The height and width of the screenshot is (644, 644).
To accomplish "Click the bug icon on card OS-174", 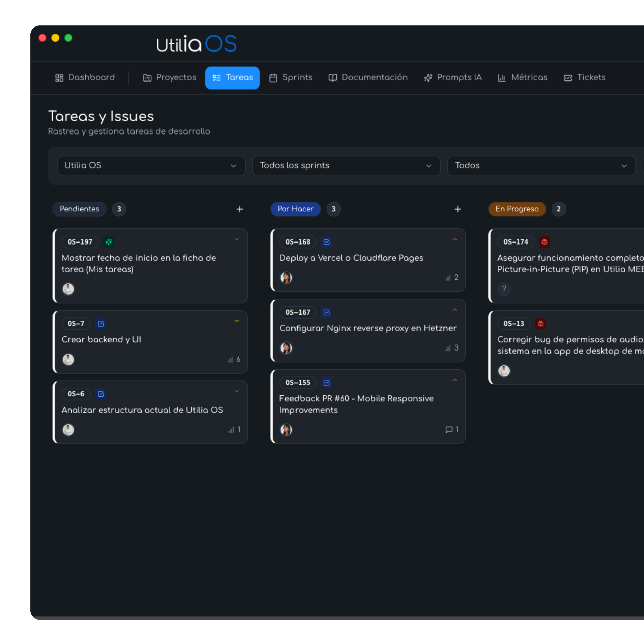I will click(545, 242).
